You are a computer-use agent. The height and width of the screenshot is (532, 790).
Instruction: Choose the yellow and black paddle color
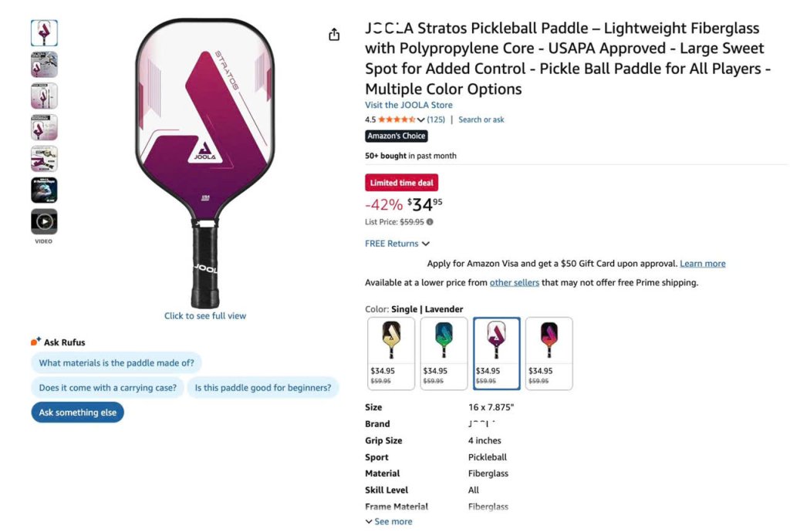[x=391, y=353]
